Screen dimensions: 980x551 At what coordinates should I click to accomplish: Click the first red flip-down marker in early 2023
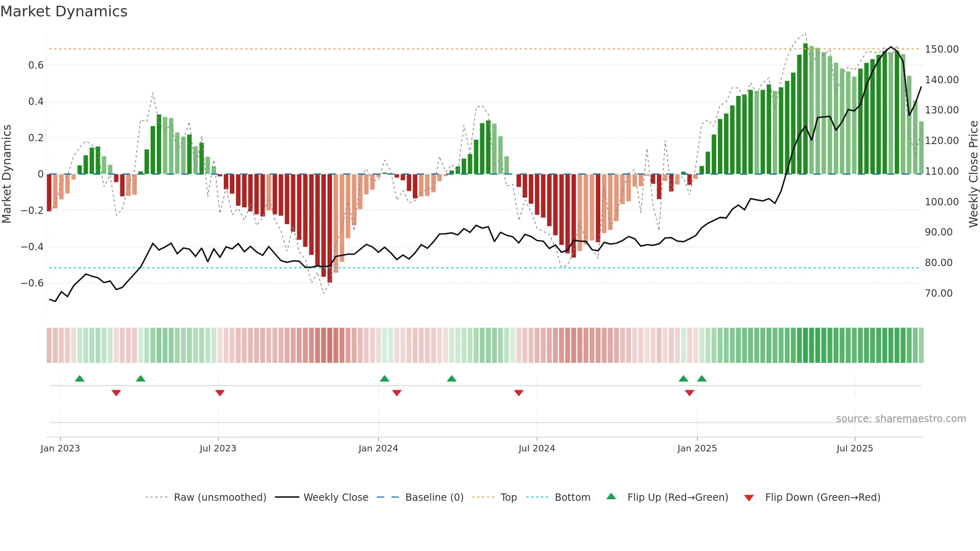pos(116,393)
